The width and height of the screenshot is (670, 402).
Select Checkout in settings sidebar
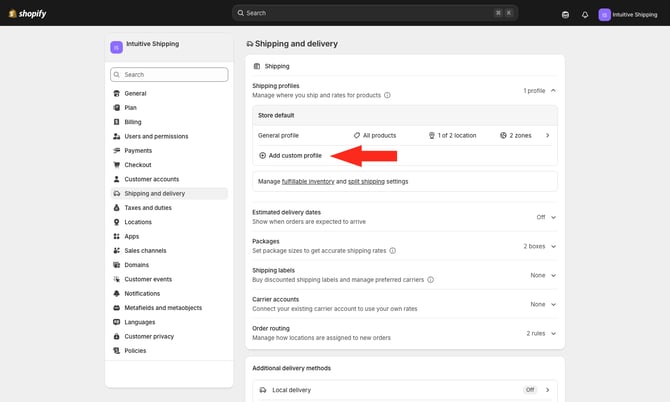click(x=169, y=165)
